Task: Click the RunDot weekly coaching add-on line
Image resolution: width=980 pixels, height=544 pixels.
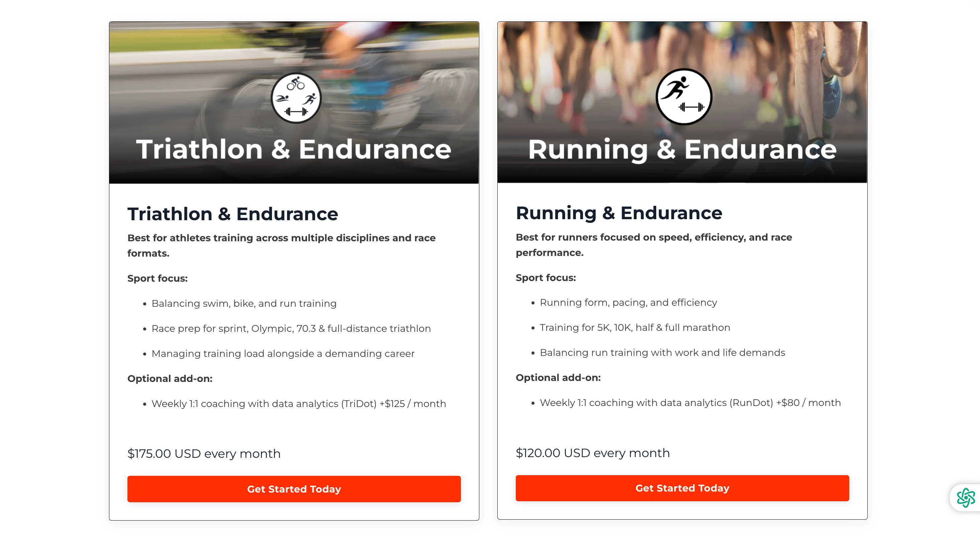Action: pos(690,403)
